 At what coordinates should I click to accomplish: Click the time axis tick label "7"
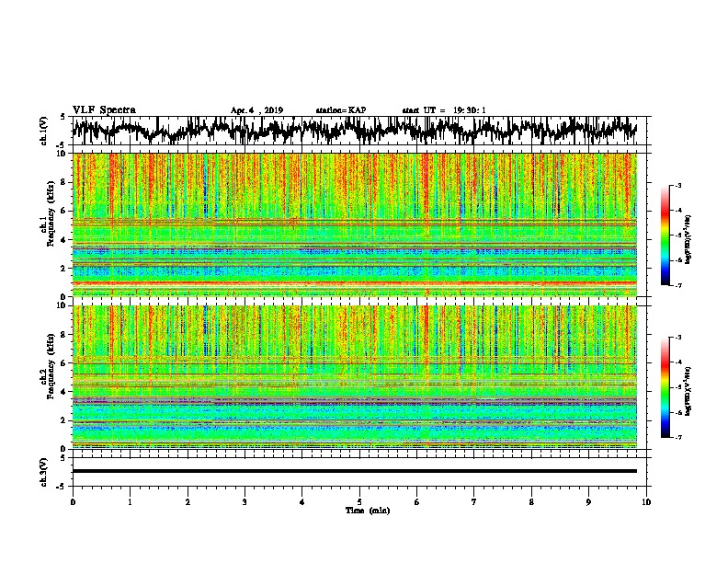pos(474,502)
